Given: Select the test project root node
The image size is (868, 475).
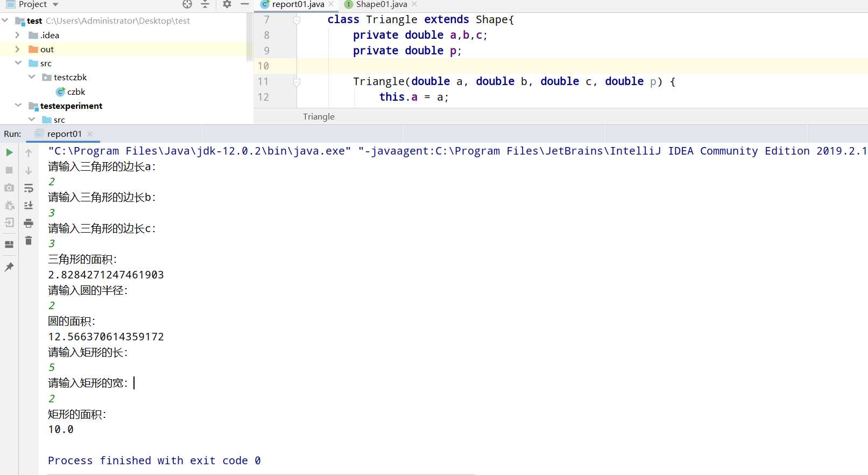Looking at the screenshot, I should tap(34, 20).
